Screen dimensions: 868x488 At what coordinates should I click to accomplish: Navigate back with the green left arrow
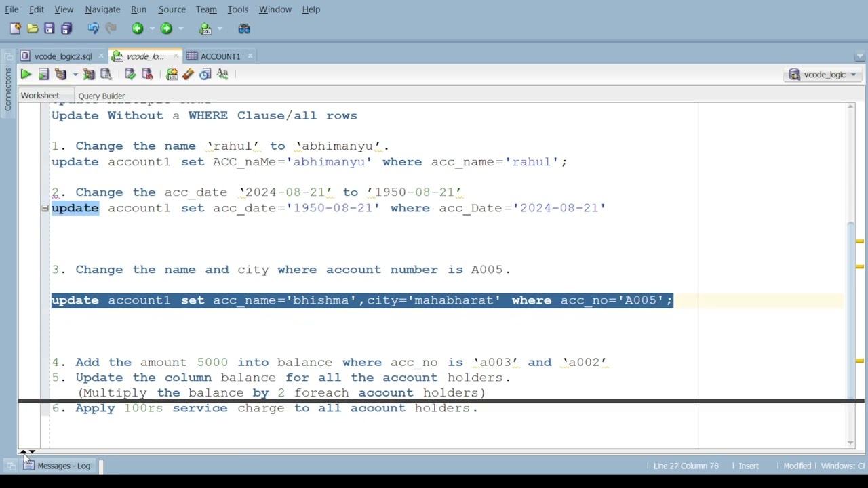pyautogui.click(x=138, y=28)
